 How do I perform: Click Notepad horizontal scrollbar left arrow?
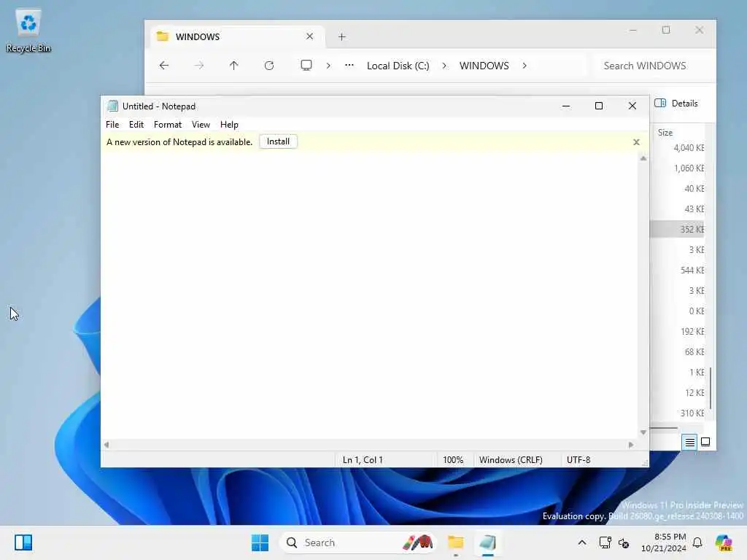click(107, 445)
